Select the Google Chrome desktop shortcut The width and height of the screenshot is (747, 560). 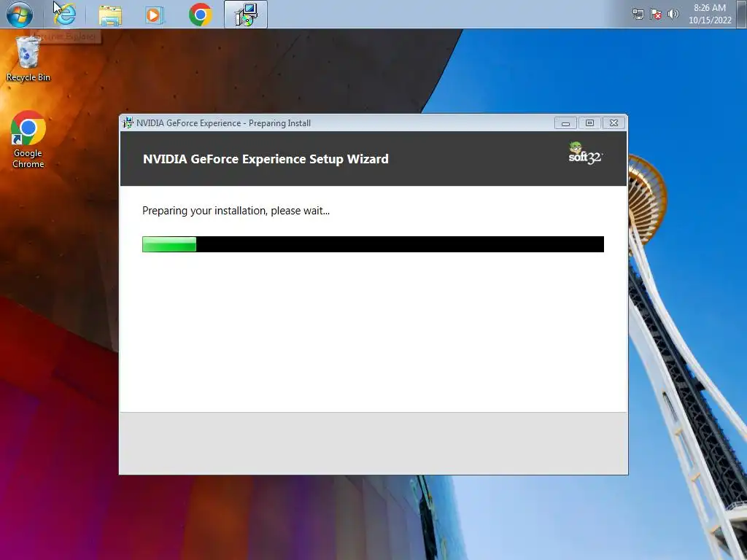point(28,139)
